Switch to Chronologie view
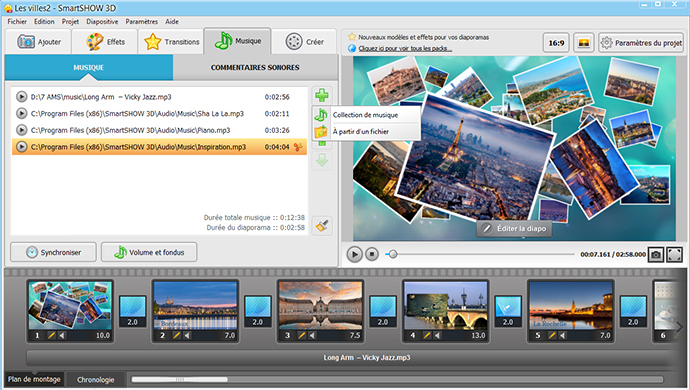The height and width of the screenshot is (390, 690). pos(95,379)
